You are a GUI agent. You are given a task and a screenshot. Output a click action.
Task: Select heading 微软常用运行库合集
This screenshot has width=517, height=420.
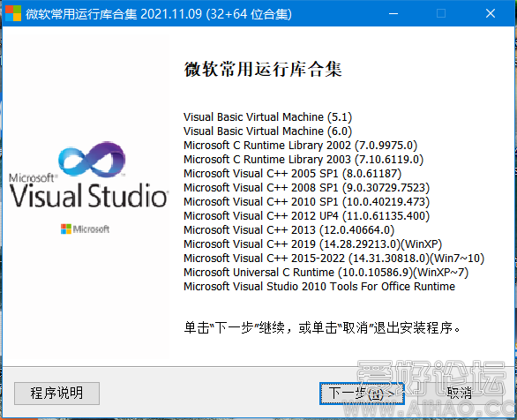(263, 69)
